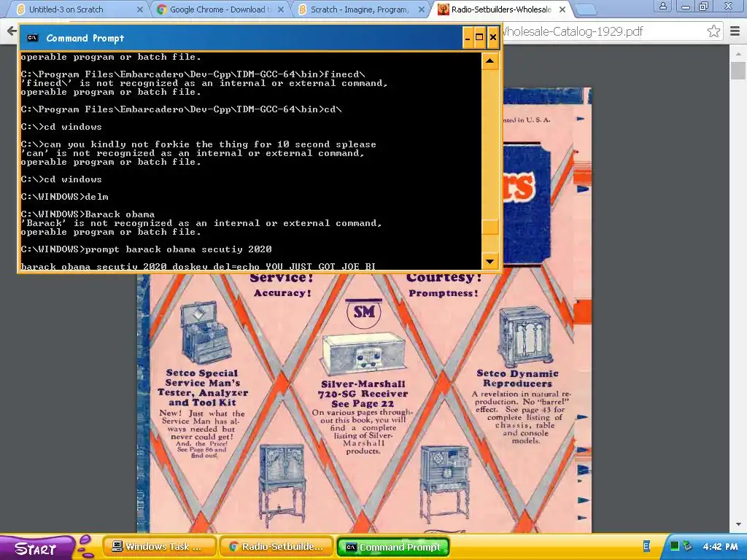
Task: Minimize the Command Prompt window
Action: pyautogui.click(x=468, y=38)
